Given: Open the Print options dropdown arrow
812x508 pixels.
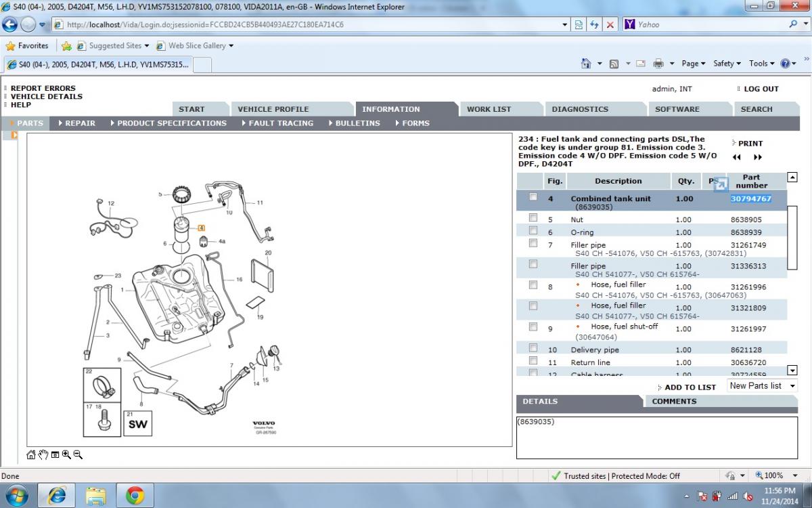Looking at the screenshot, I should pos(672,64).
